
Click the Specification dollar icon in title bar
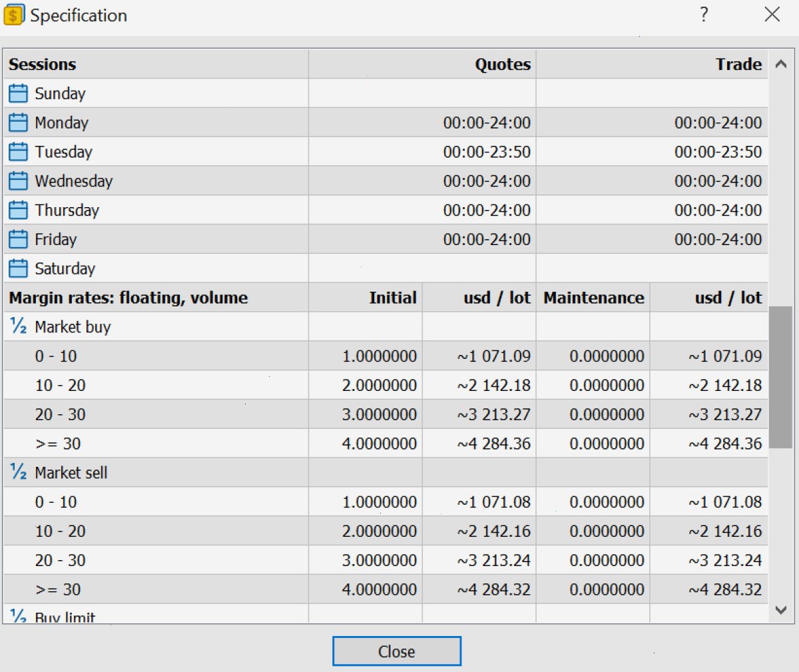(x=13, y=15)
